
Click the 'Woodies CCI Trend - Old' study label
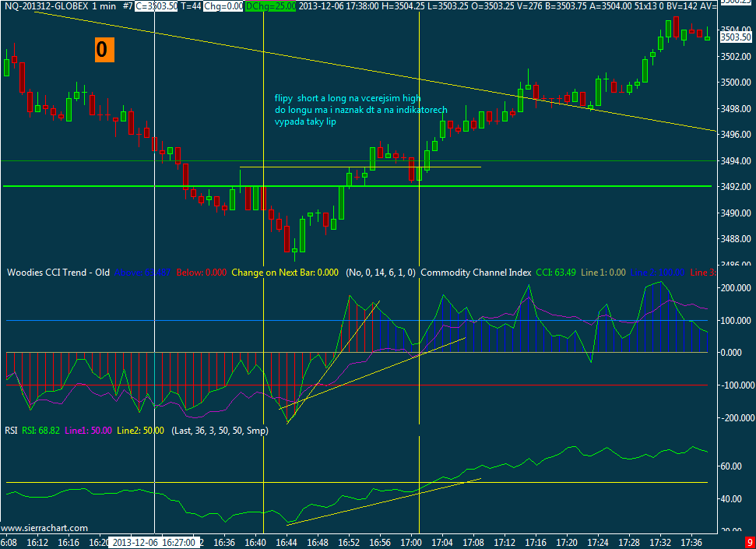[58, 273]
